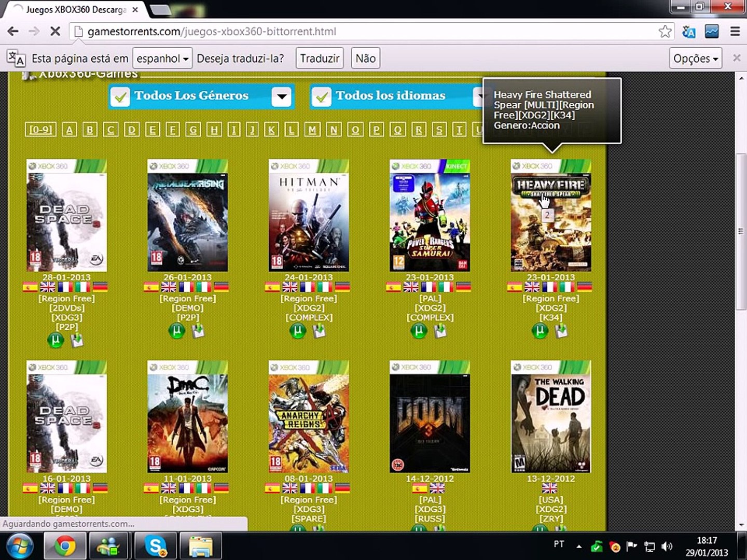This screenshot has height=560, width=747.
Task: Expand the Todos Los Géneros dropdown arrow
Action: click(282, 96)
